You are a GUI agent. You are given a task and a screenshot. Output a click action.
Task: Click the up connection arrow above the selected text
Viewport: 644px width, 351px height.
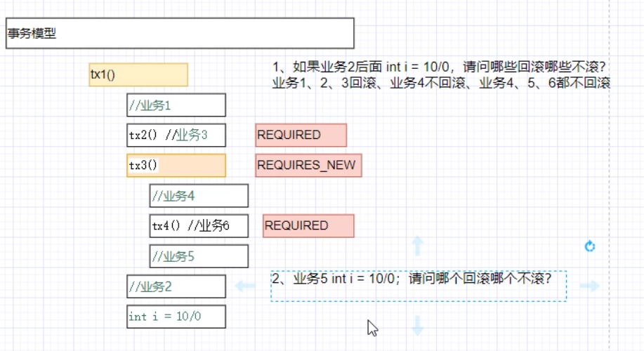point(418,246)
